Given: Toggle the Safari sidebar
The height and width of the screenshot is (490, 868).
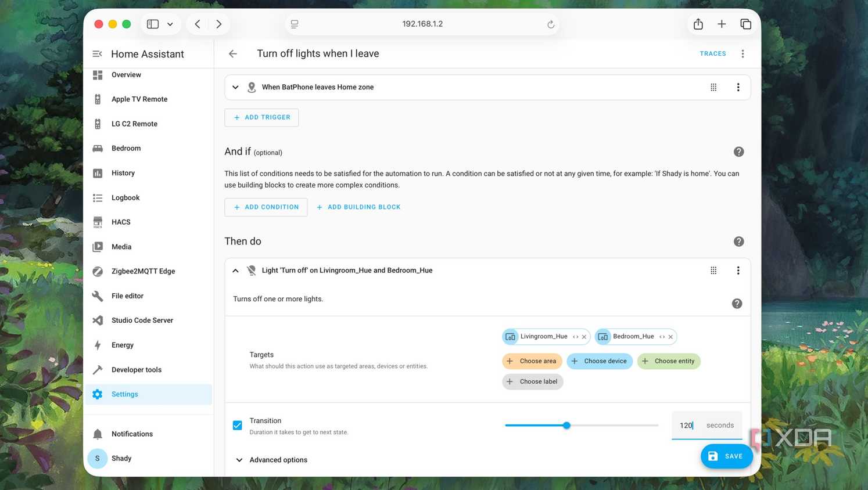Looking at the screenshot, I should tap(153, 24).
